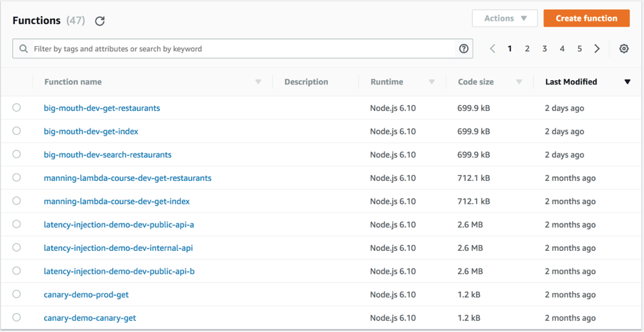The height and width of the screenshot is (332, 644).
Task: Open the search help icon
Action: click(463, 49)
